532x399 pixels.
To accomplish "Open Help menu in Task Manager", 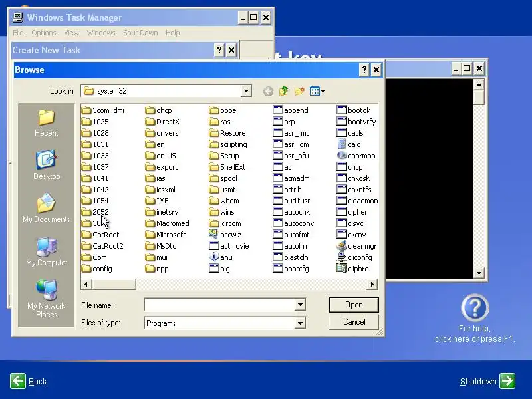I will pyautogui.click(x=173, y=33).
